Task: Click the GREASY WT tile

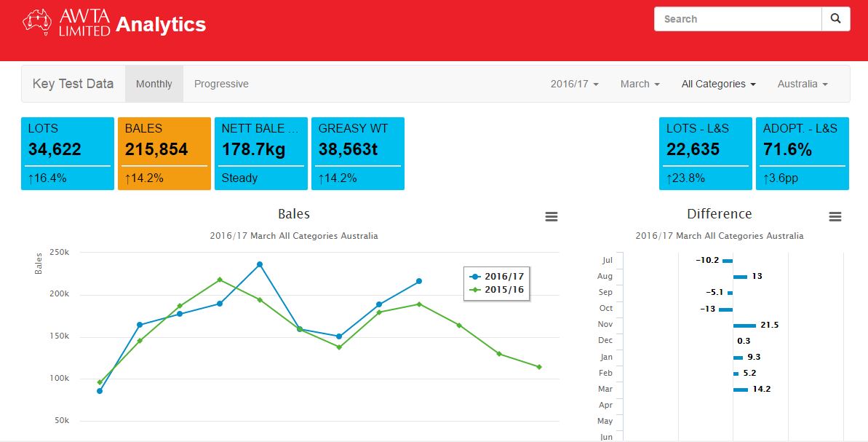Action: tap(357, 153)
